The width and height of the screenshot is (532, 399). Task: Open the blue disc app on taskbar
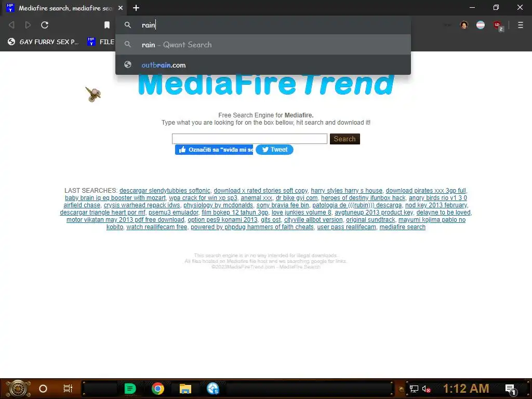tap(213, 389)
